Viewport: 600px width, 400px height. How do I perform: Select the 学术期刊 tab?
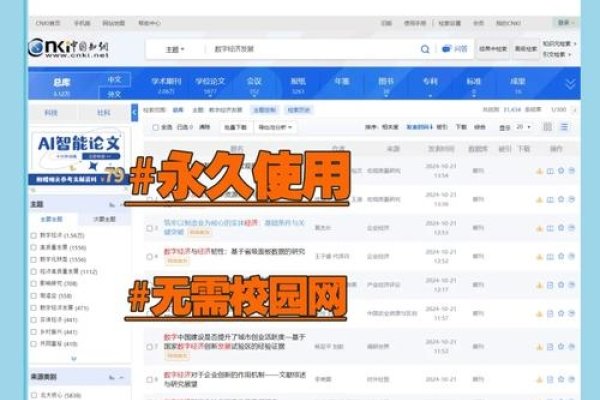pyautogui.click(x=166, y=85)
